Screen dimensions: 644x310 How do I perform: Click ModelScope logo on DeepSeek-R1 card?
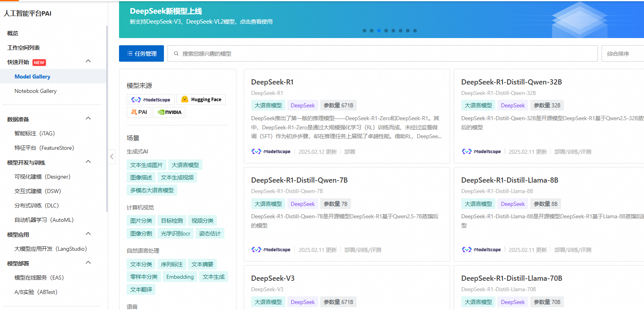click(x=271, y=151)
